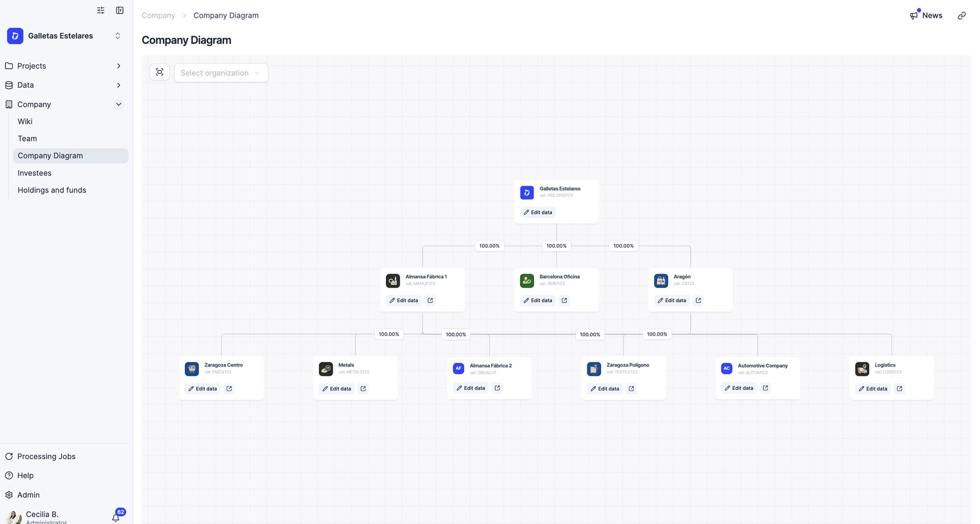Edit data for Metals
Screen dimensions: 980x524
point(337,389)
